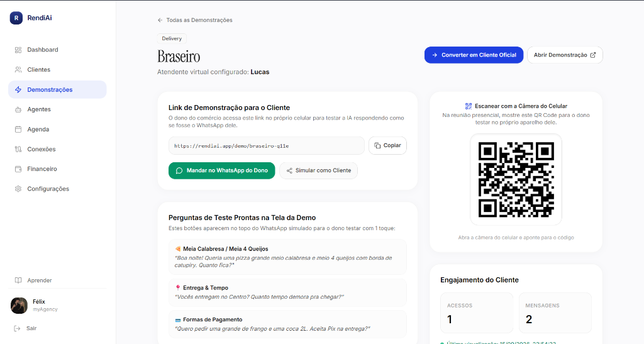
Task: Click the MENSAGENS count card
Action: pyautogui.click(x=555, y=313)
